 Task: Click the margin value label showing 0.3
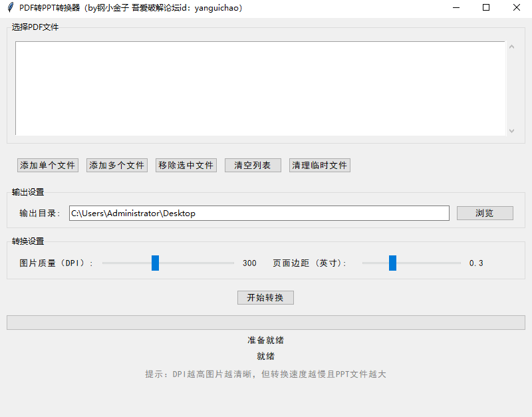tap(475, 263)
